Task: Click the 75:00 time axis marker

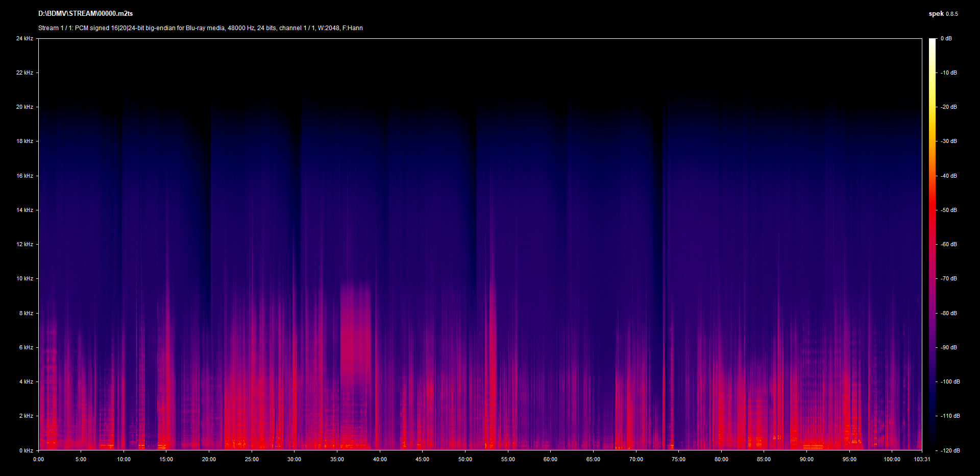Action: pyautogui.click(x=678, y=459)
